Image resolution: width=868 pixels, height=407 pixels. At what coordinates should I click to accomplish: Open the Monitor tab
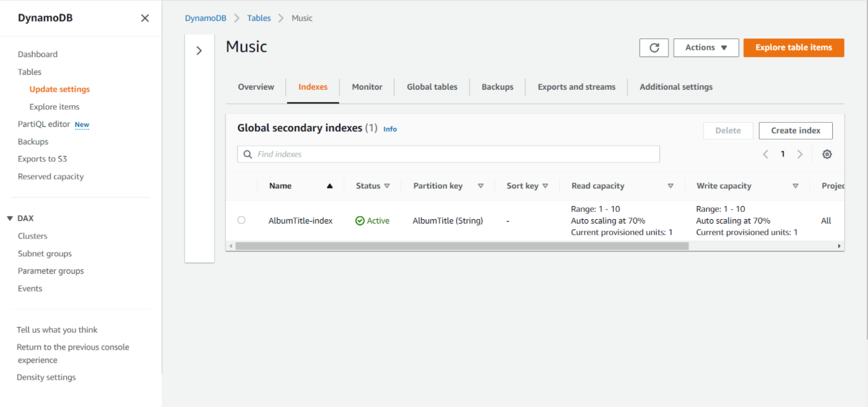(x=367, y=87)
